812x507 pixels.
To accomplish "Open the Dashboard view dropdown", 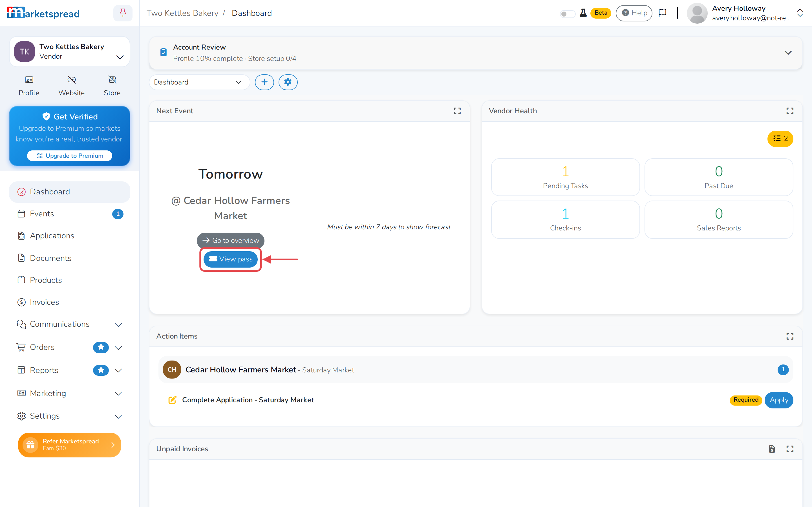I will pos(199,82).
